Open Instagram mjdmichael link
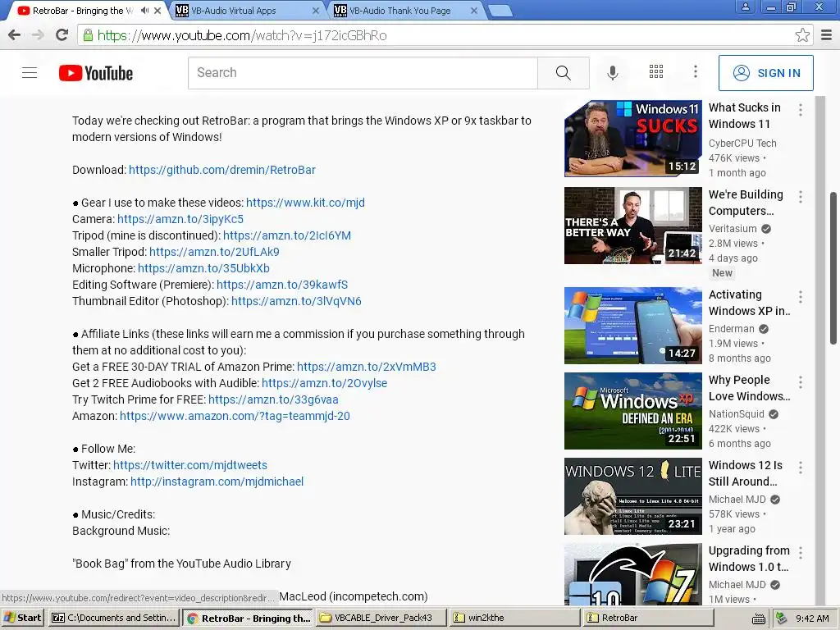Screen dimensions: 840x630 [217, 482]
